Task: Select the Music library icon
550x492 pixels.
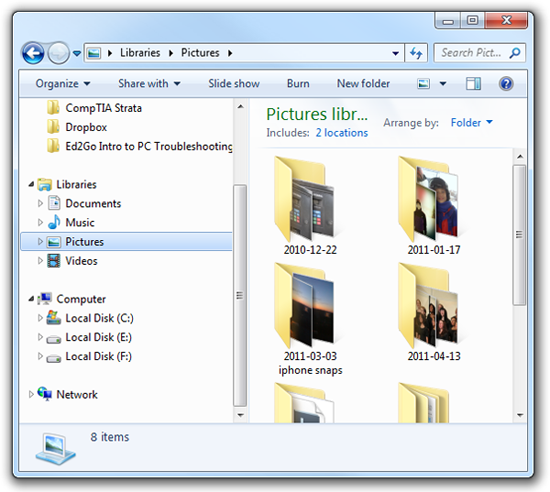Action: coord(54,222)
